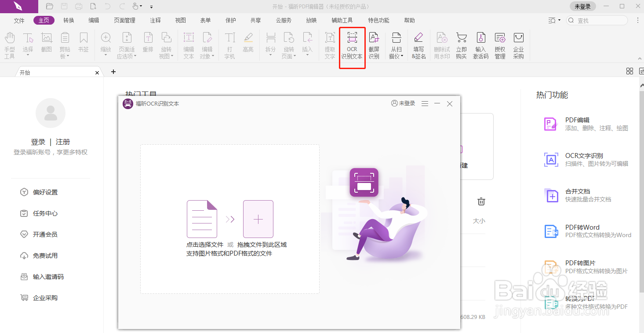Click the thumbnail grid view icon below the ribbon
This screenshot has height=333, width=644.
coord(629,71)
